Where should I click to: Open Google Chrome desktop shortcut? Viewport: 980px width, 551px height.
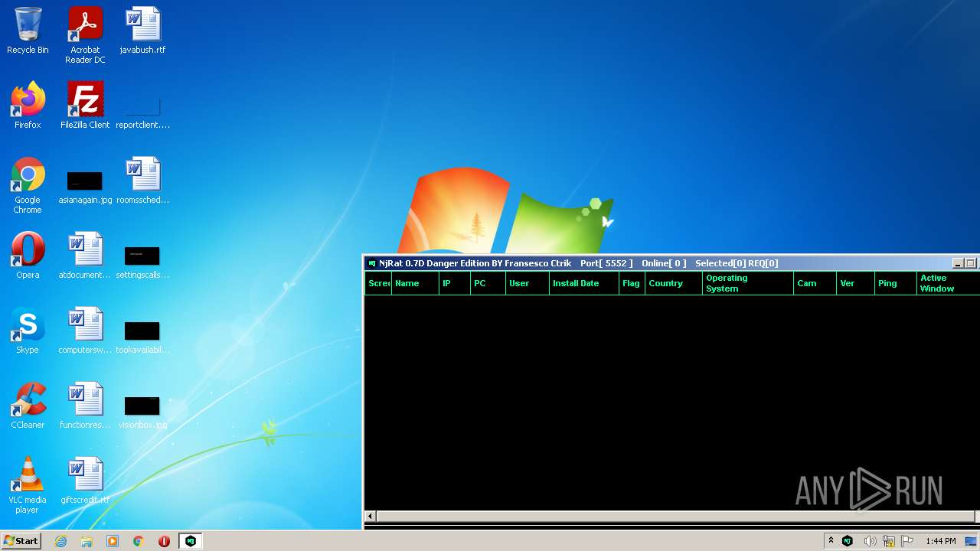point(28,185)
